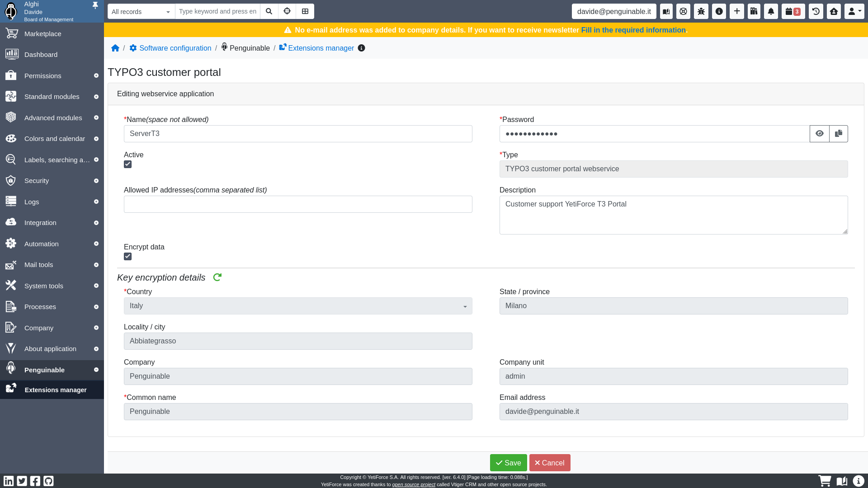Screen dimensions: 868x488
Task: Open the calendar reminders icon with badge
Action: point(793,11)
